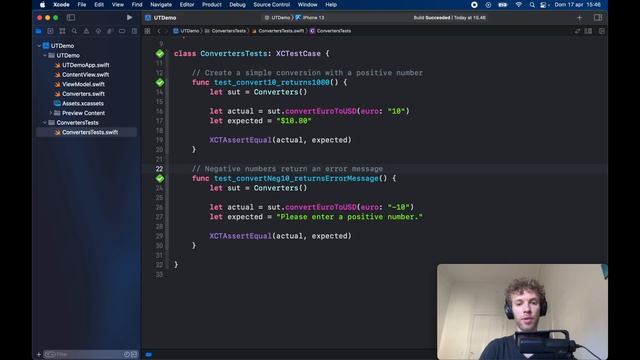640x360 pixels.
Task: Click the date and time in menu bar
Action: tap(577, 5)
